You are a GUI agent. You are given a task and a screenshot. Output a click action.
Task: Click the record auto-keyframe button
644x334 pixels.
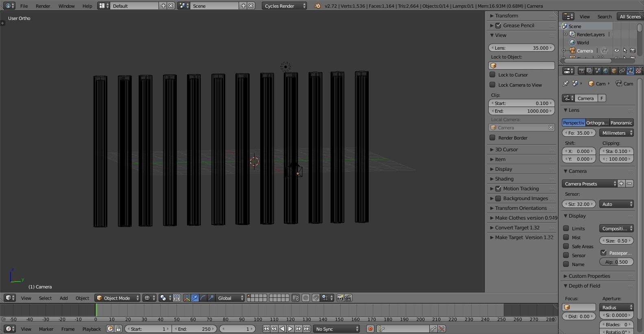pyautogui.click(x=370, y=329)
